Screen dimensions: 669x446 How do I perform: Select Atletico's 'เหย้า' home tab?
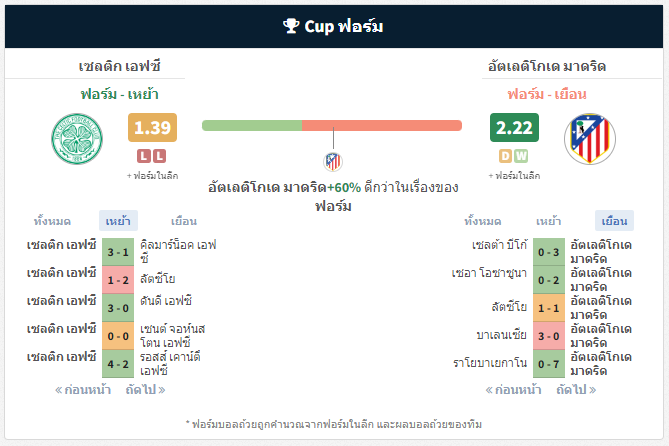pyautogui.click(x=548, y=221)
